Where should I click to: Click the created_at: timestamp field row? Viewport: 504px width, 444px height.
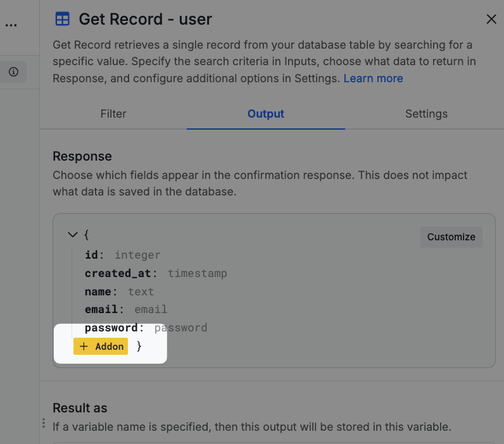[156, 273]
